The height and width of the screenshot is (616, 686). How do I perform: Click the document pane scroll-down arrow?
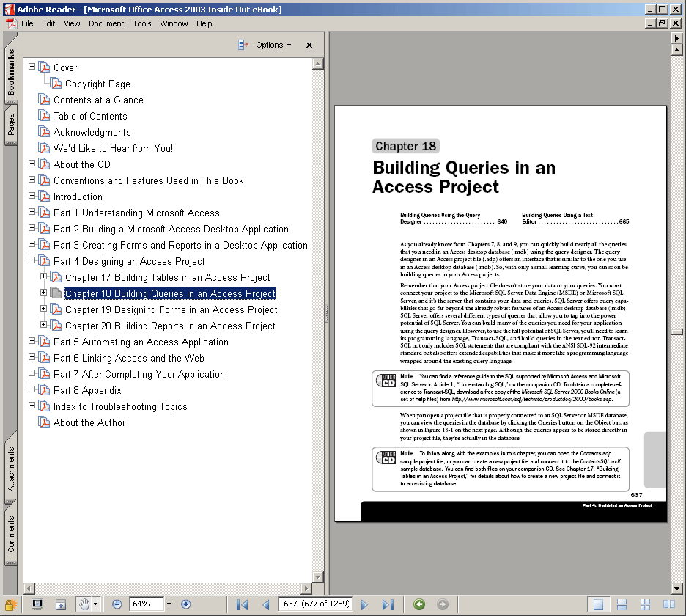[676, 588]
